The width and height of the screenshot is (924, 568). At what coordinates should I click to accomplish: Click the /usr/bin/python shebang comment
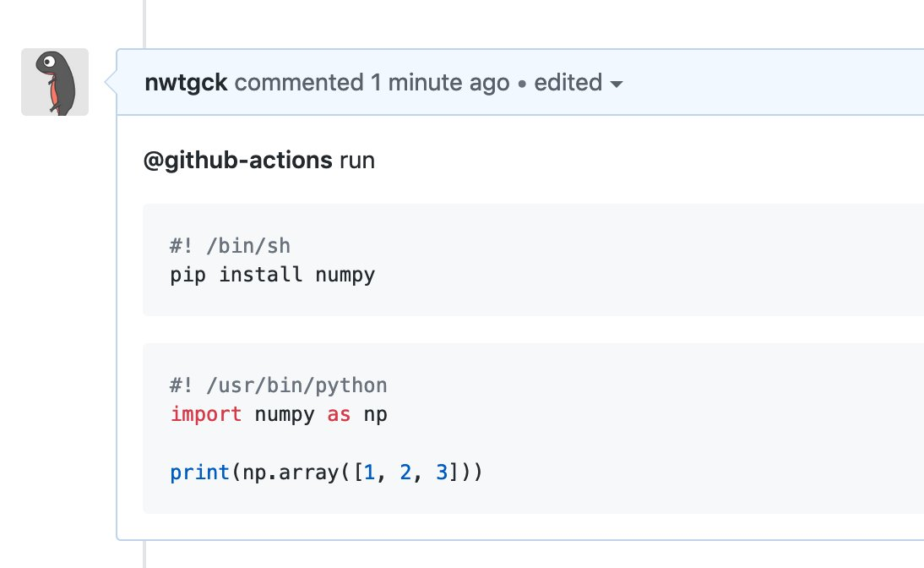[x=279, y=385]
